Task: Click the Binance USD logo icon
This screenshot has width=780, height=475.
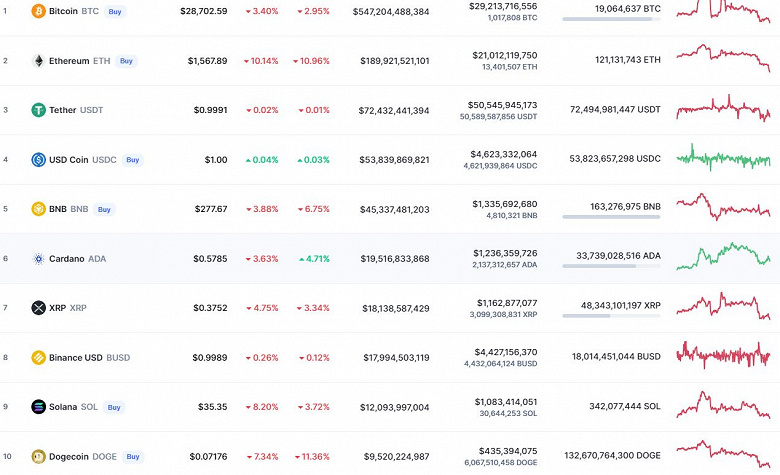Action: point(39,357)
